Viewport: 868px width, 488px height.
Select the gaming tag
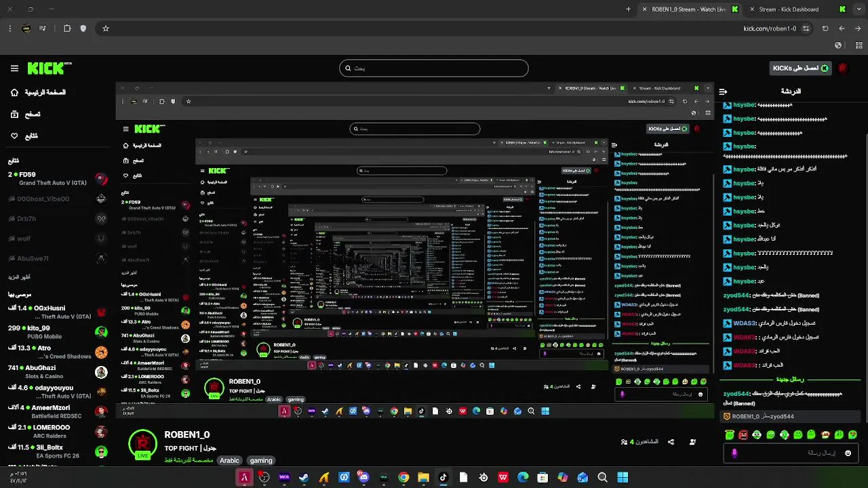[261, 460]
